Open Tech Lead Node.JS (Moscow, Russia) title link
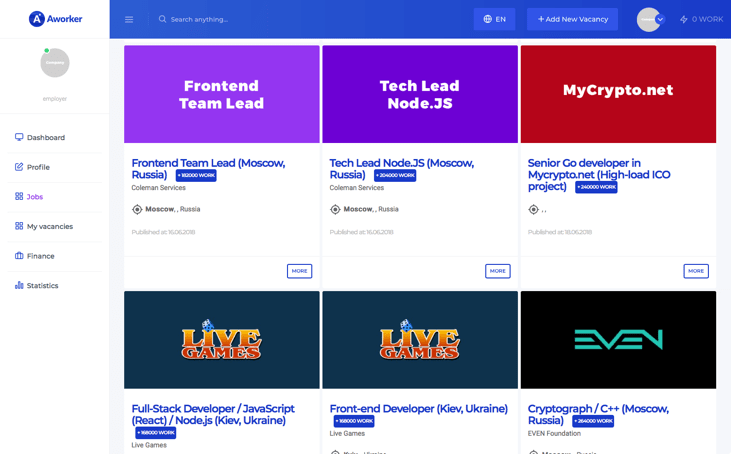 [401, 169]
